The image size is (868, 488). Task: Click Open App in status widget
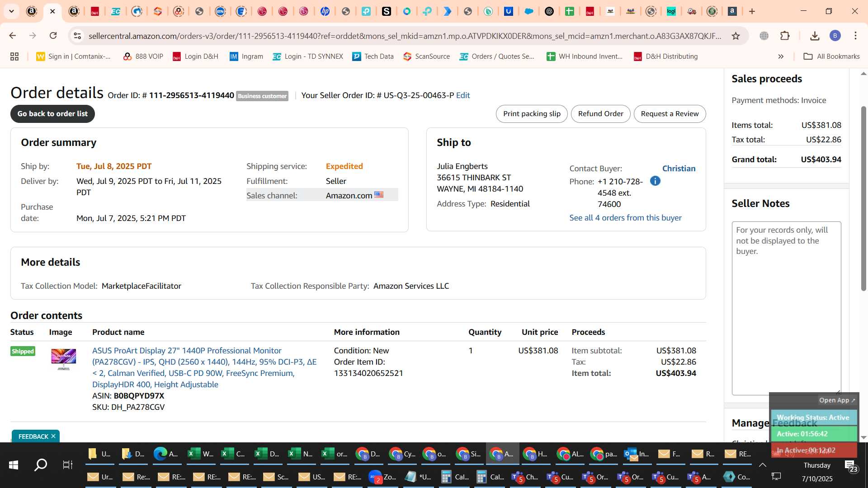pyautogui.click(x=837, y=400)
